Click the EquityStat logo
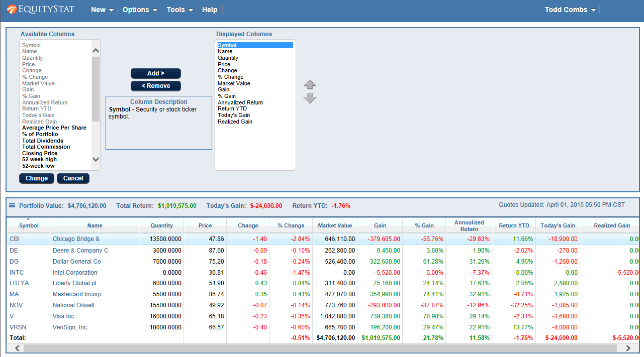The image size is (644, 357). 40,10
